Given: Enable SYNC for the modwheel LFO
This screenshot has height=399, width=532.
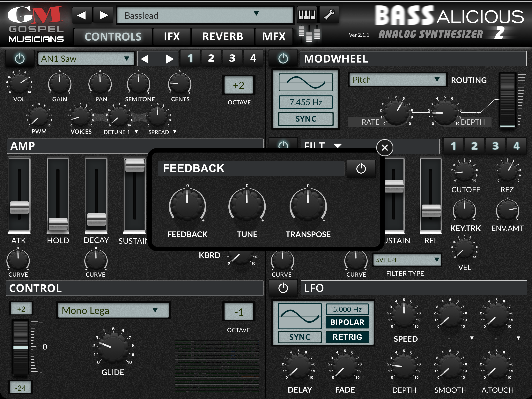Looking at the screenshot, I should [x=306, y=118].
